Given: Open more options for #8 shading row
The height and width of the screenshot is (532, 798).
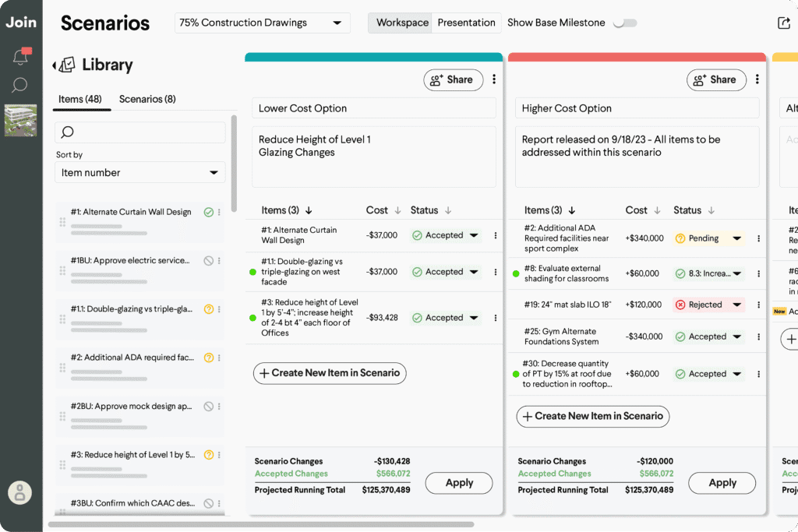Looking at the screenshot, I should click(x=758, y=273).
